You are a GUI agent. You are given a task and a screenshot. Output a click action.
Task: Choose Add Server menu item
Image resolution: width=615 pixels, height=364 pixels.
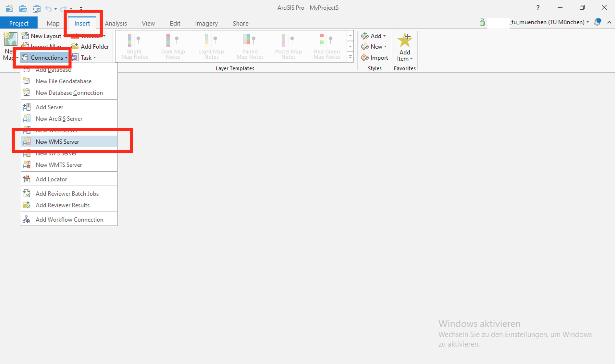coord(69,107)
